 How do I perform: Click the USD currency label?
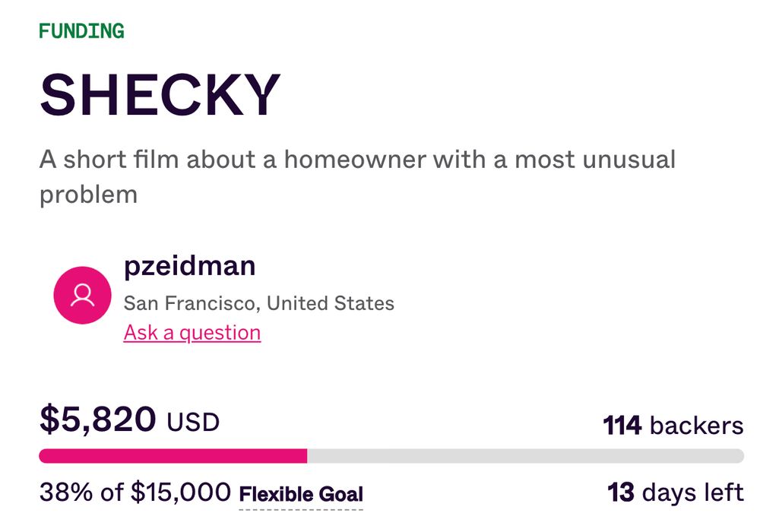click(x=193, y=423)
